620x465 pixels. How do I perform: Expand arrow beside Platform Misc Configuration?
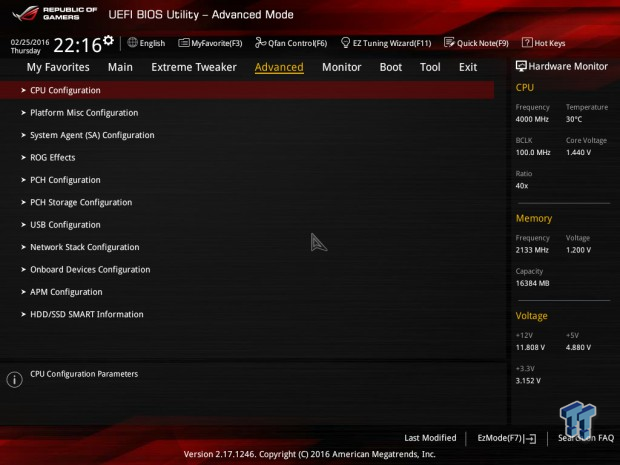tap(23, 113)
